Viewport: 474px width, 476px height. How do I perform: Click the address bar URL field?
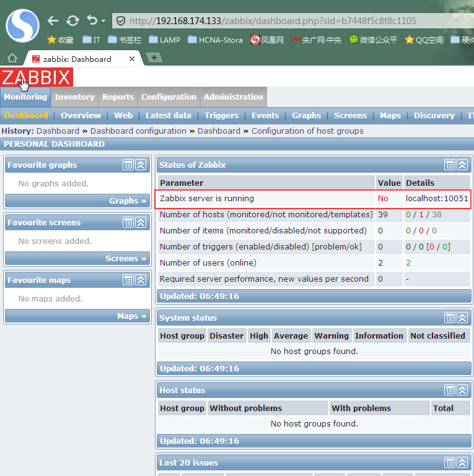tap(293, 21)
